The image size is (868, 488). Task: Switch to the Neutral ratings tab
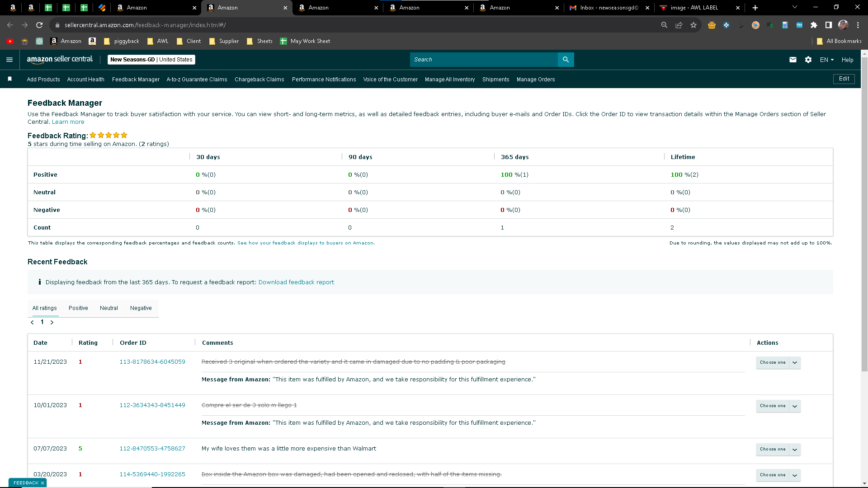click(109, 308)
